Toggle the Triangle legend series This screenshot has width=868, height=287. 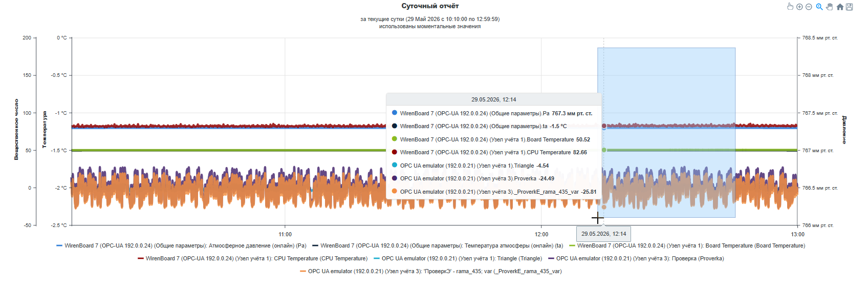coord(458,259)
